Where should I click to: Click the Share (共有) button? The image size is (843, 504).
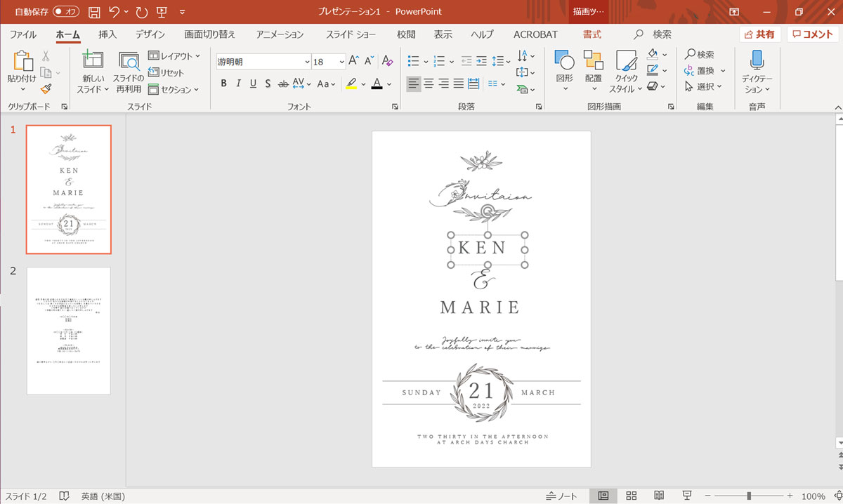(x=759, y=34)
